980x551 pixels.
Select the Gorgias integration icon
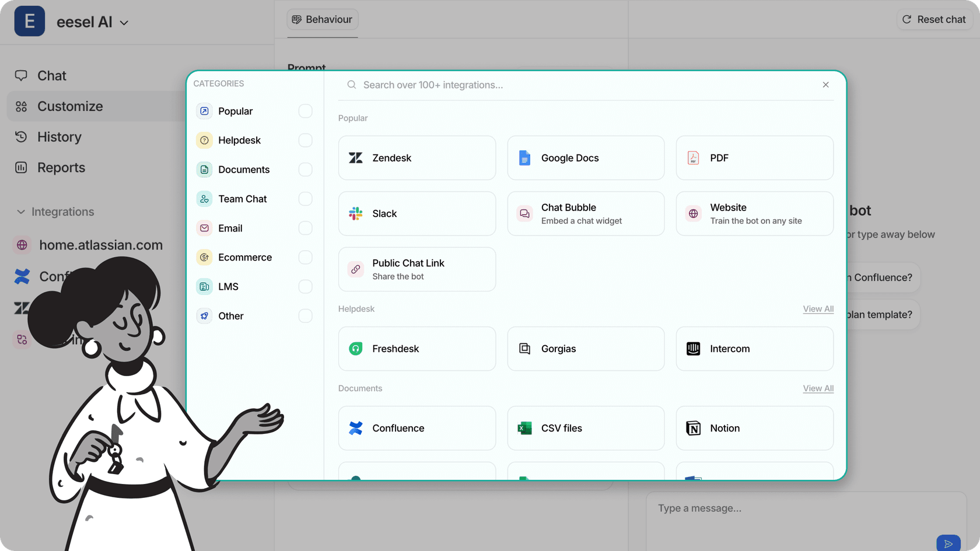[x=524, y=349]
